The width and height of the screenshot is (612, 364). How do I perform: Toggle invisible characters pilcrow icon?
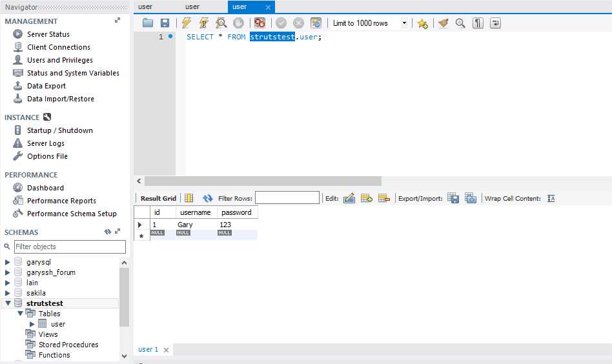[478, 23]
